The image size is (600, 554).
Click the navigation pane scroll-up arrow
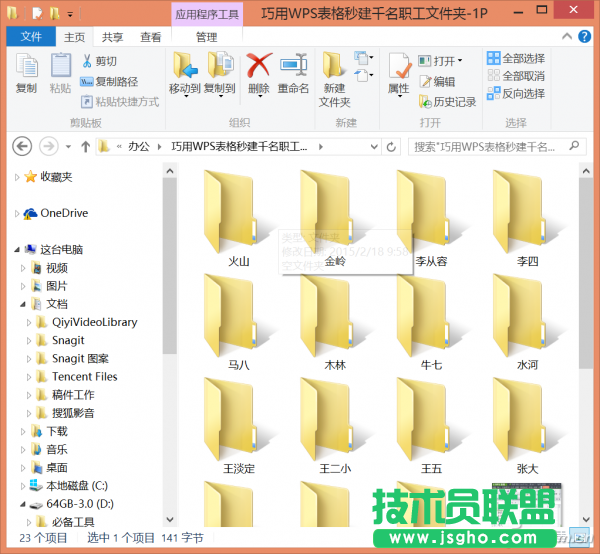[170, 171]
